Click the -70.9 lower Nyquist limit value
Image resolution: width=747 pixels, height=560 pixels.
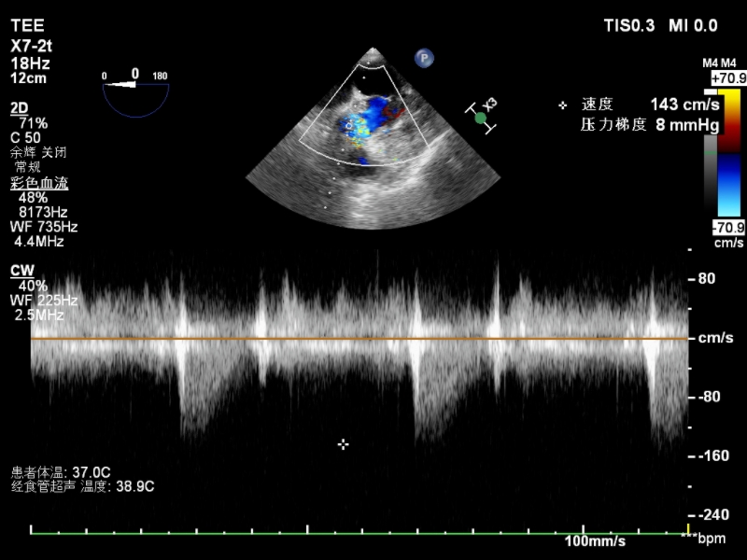[x=727, y=227]
